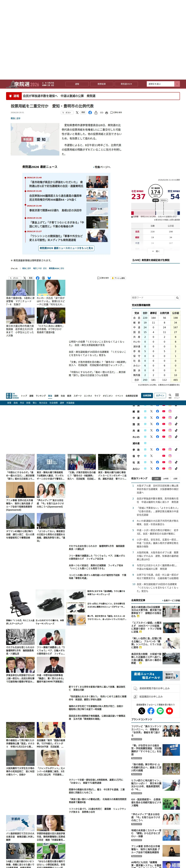Switch the ranking to the 24時間 tab
The image size is (186, 868).
(x=166, y=478)
